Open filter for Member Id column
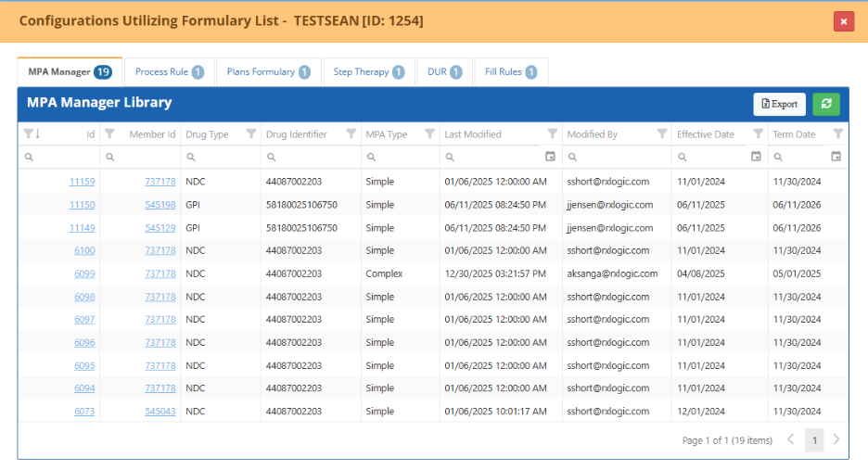Viewport: 868px width, 470px height. click(x=109, y=134)
